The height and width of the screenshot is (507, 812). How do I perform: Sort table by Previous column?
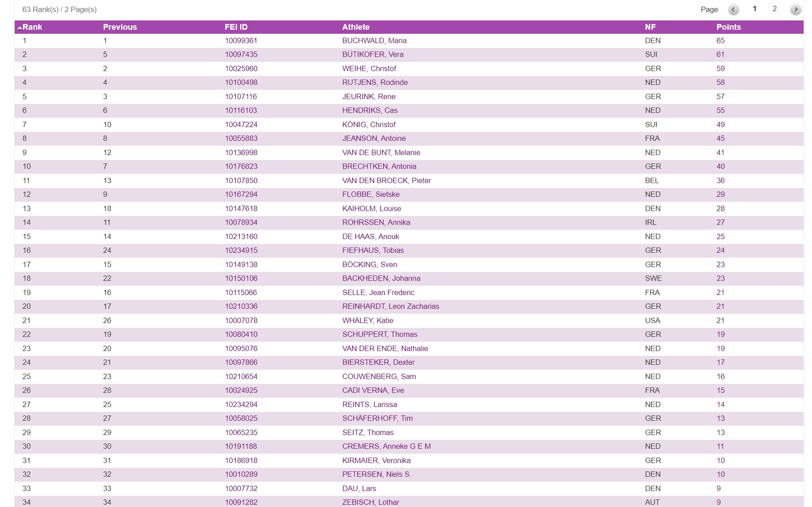(x=120, y=27)
